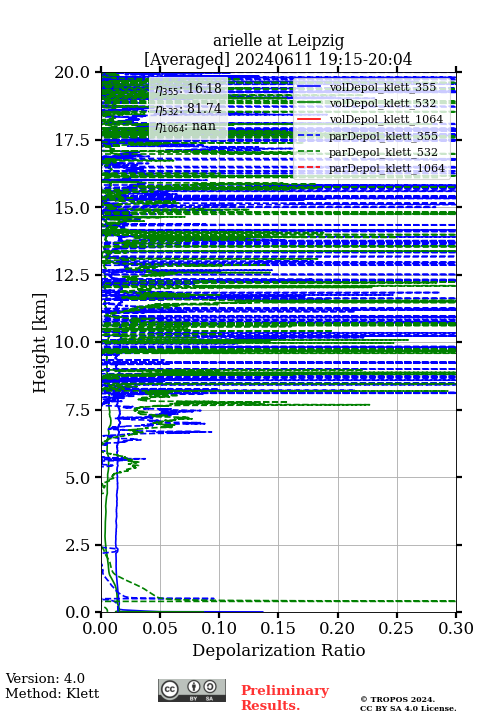
Task: Select the parDepol_klett_1064 legend label
Action: 387,169
